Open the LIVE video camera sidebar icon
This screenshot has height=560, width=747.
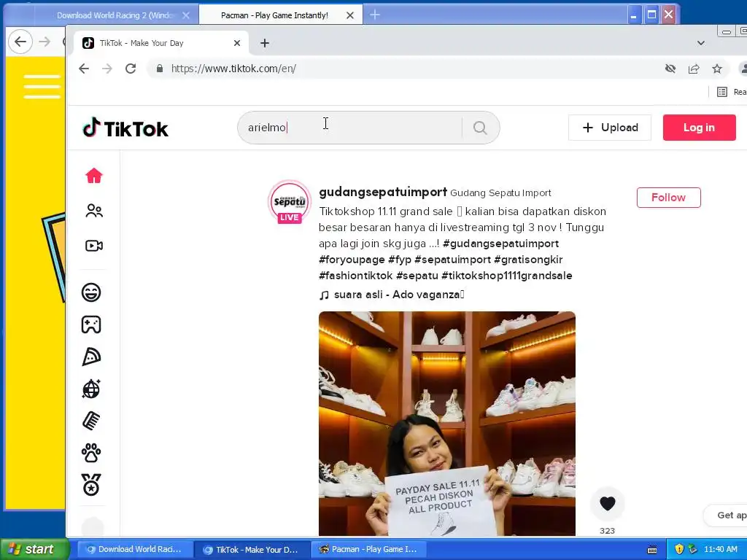(94, 246)
